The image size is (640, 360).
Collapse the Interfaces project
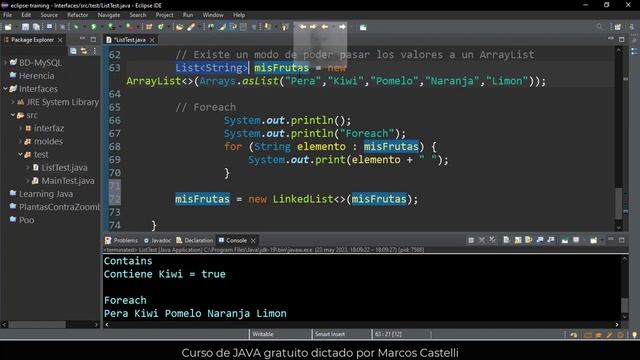pos(5,89)
